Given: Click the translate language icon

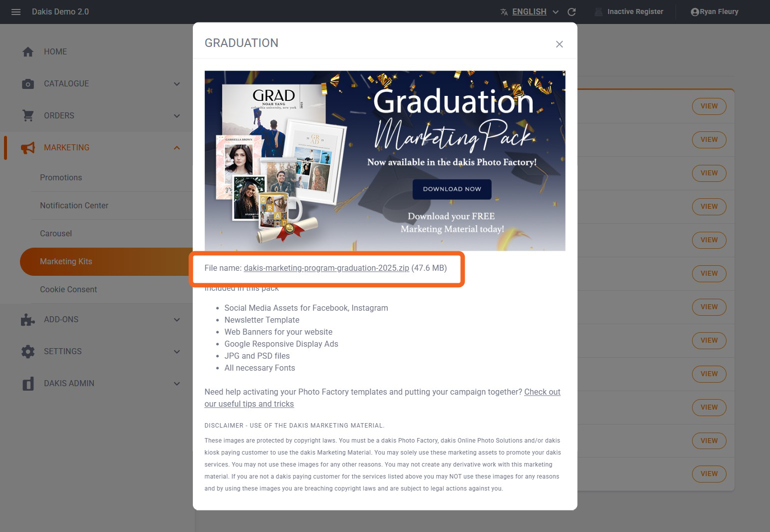Looking at the screenshot, I should pyautogui.click(x=504, y=12).
